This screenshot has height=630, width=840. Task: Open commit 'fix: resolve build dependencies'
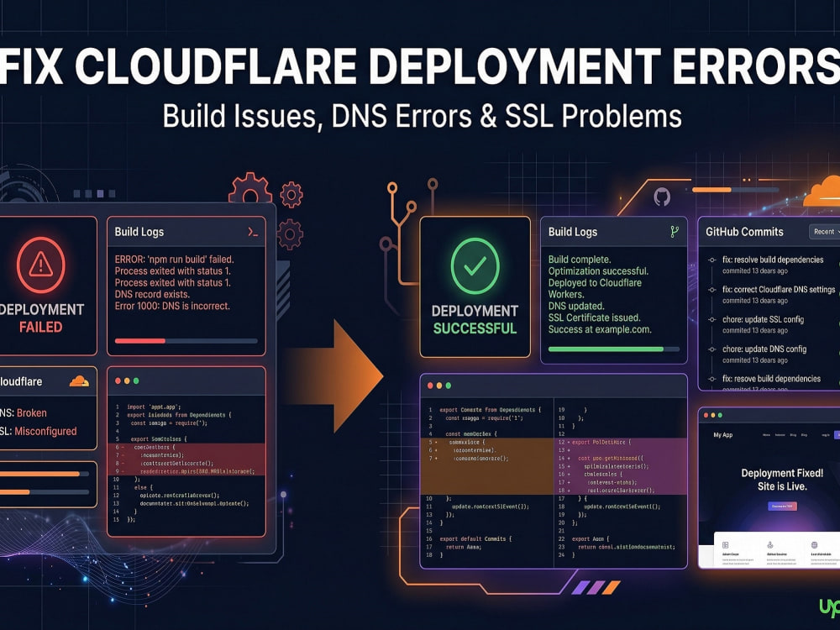click(773, 260)
